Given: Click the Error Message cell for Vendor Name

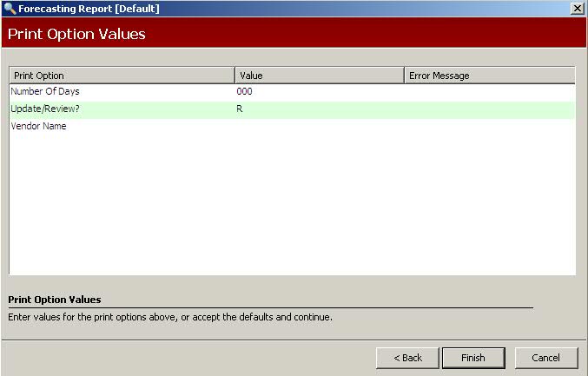Looking at the screenshot, I should tap(489, 126).
